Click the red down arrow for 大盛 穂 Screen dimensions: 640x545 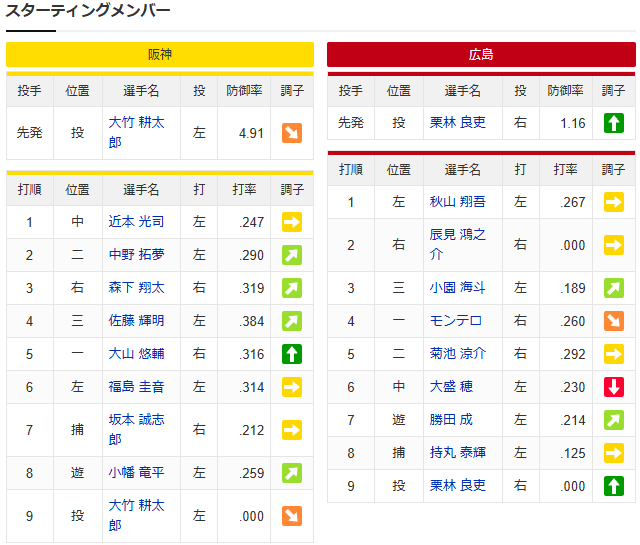pos(614,387)
